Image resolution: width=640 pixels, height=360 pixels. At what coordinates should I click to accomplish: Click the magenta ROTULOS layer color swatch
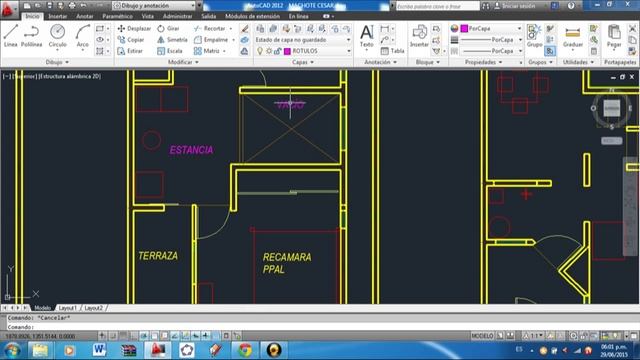pyautogui.click(x=287, y=51)
